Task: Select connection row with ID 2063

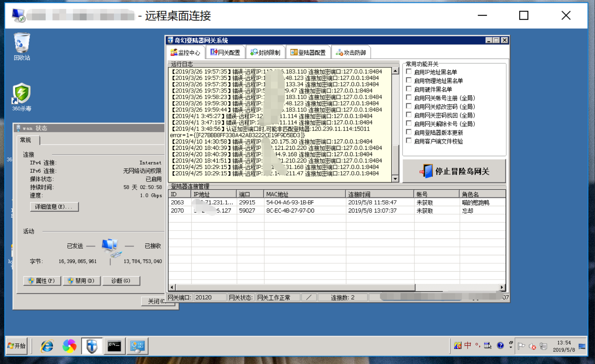Action: [x=337, y=202]
